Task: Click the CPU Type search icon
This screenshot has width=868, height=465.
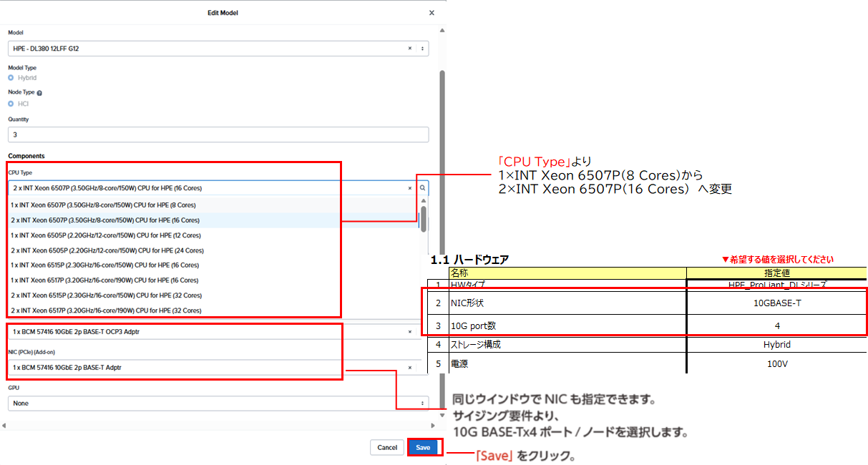Action: click(x=423, y=188)
